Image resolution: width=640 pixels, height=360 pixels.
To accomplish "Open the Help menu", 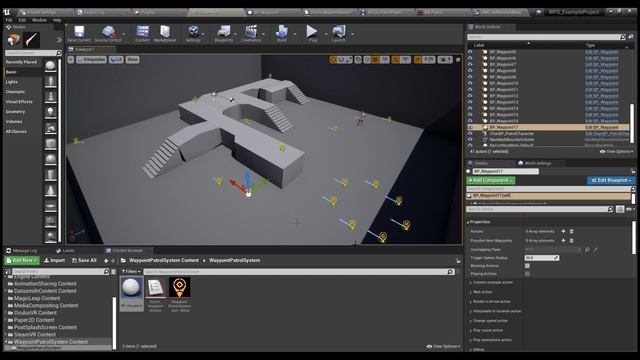I will pos(57,20).
